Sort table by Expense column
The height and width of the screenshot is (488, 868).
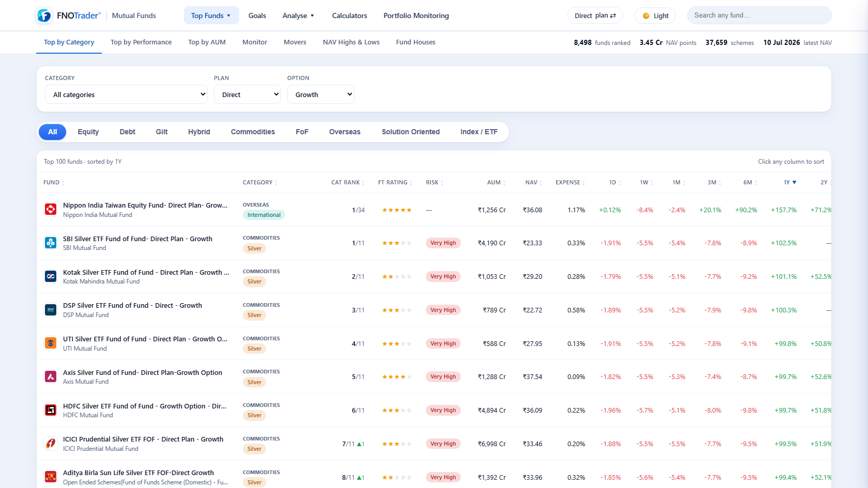coord(570,182)
